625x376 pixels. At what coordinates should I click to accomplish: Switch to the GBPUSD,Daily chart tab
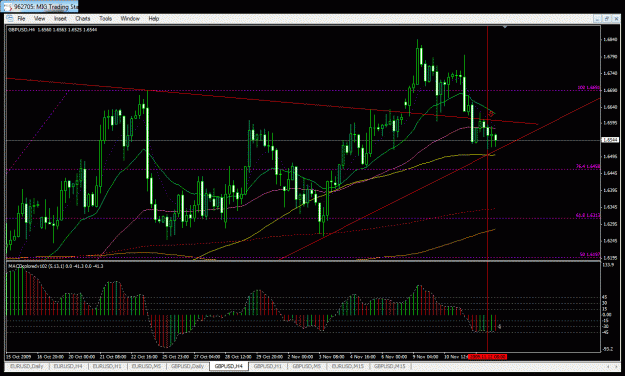[187, 366]
